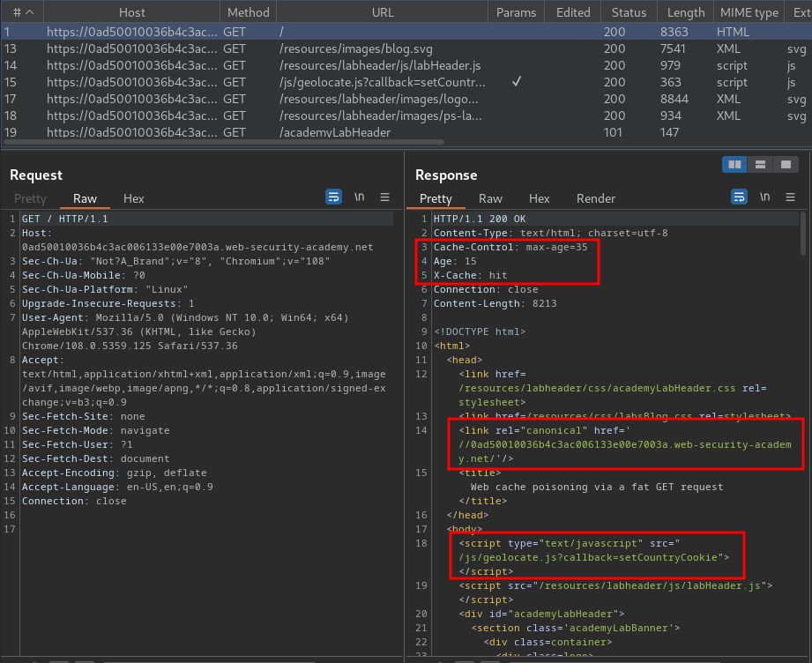Viewport: 812px width, 663px height.
Task: Click the Host header line in request
Action: point(197,240)
